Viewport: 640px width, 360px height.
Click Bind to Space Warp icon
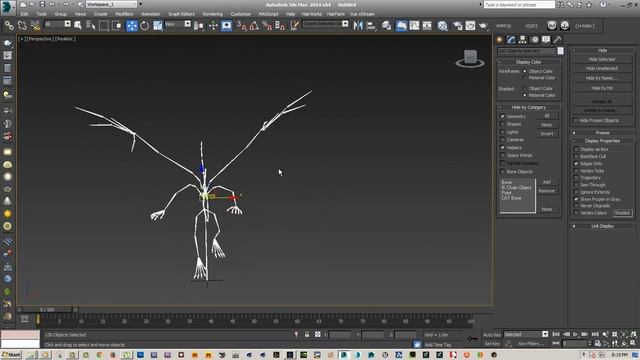[35, 26]
